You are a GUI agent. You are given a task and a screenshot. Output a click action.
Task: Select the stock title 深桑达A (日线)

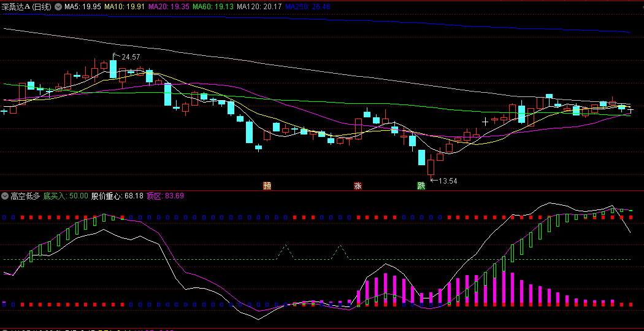[27, 7]
